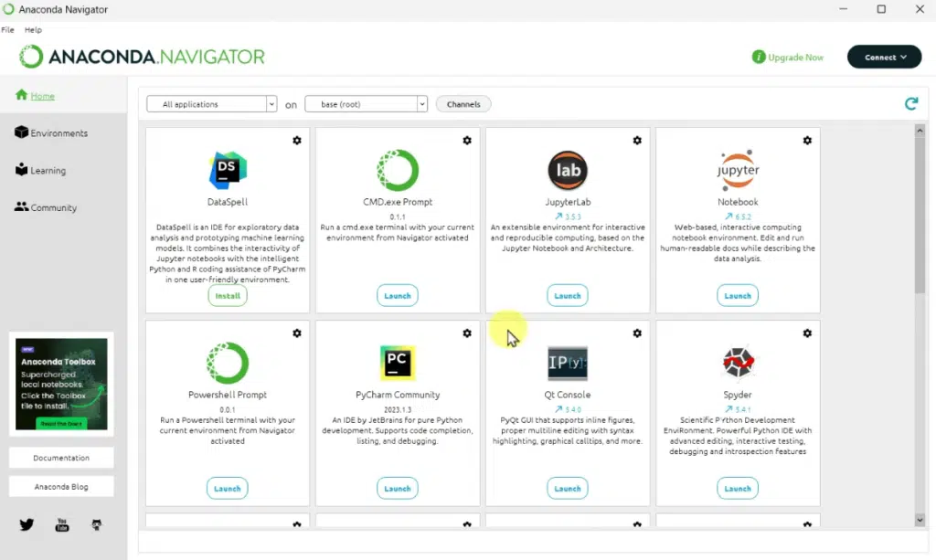
Task: Launch JupyterLab
Action: 567,296
